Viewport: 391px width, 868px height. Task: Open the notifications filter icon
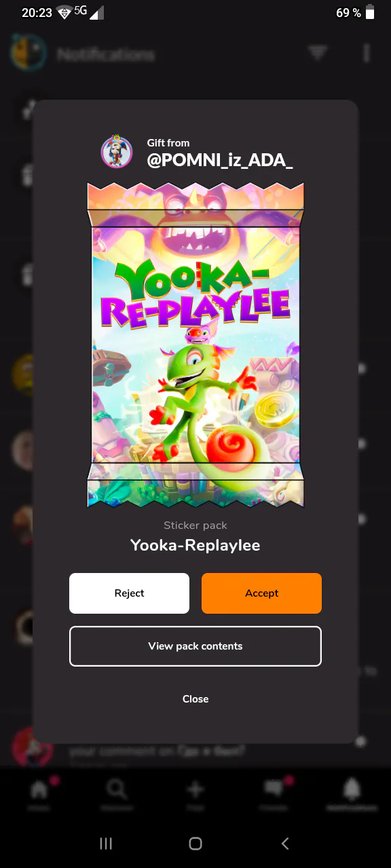click(318, 53)
